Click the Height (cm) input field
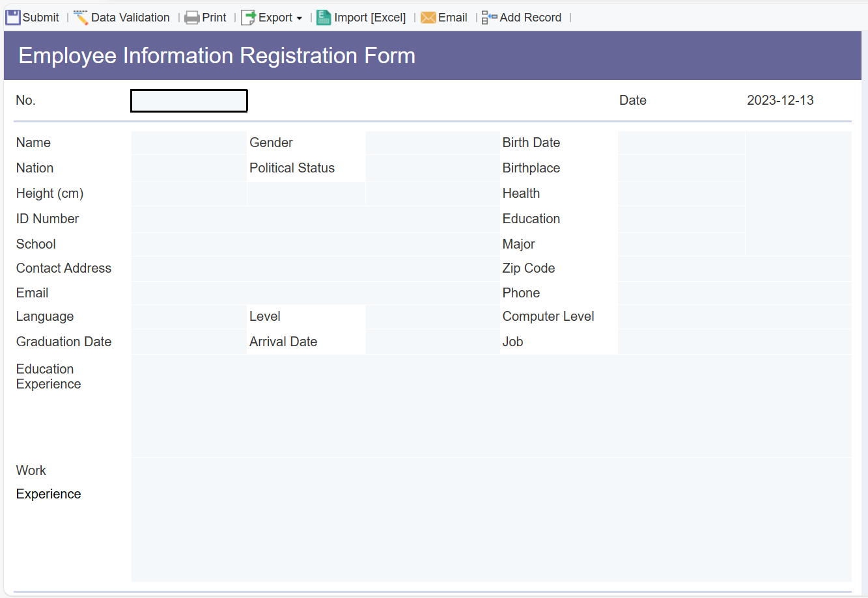The width and height of the screenshot is (868, 598). pos(189,193)
